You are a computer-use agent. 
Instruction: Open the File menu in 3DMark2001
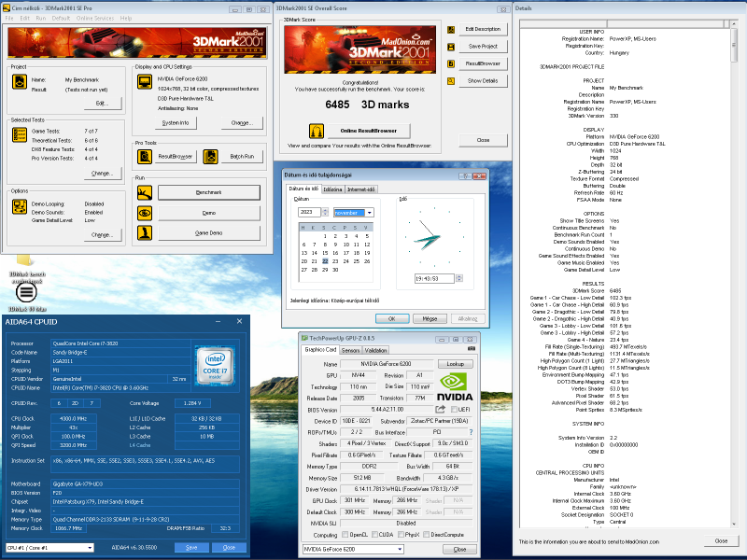(x=9, y=18)
